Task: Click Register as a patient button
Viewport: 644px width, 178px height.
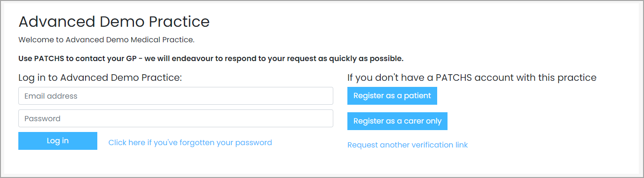Action: click(392, 96)
